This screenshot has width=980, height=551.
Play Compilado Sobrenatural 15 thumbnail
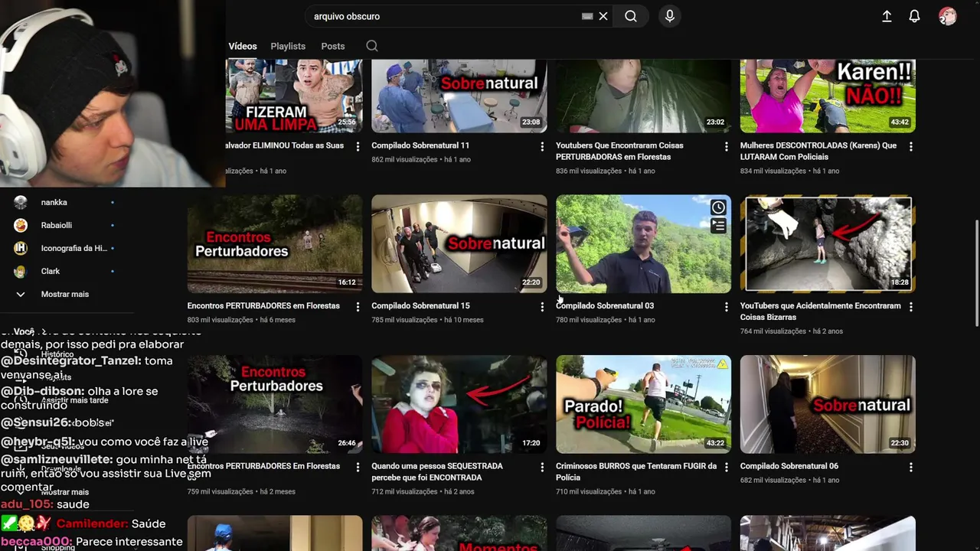[x=459, y=243]
